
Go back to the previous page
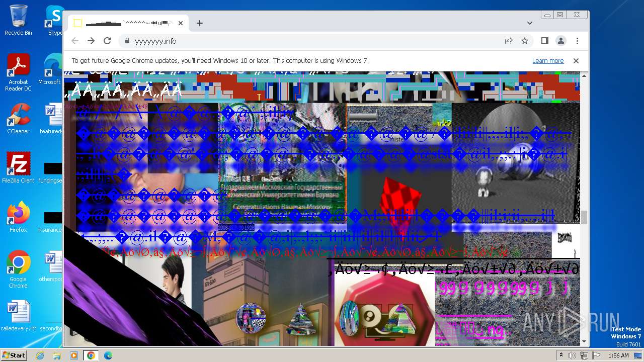coord(75,41)
